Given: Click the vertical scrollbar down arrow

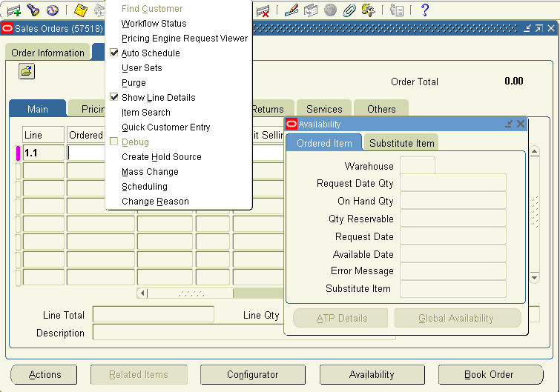Looking at the screenshot, I should click(x=534, y=277).
